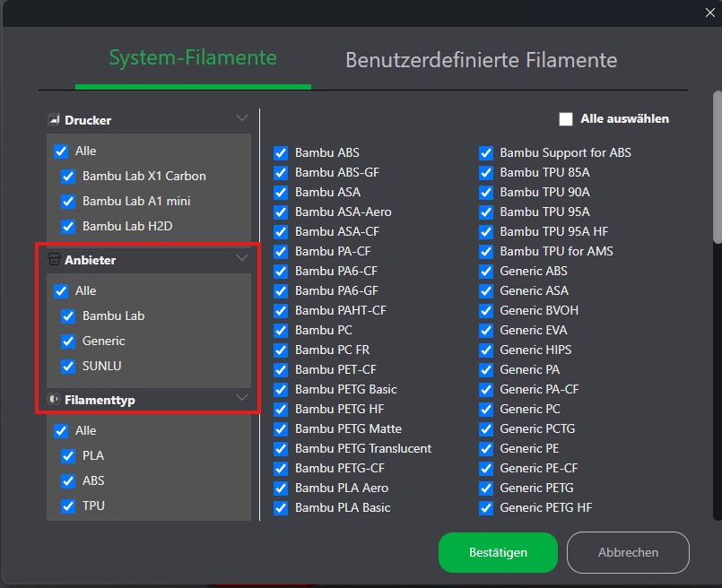Deselect Generic EVA filament
Viewport: 722px width, 588px height.
coord(486,331)
